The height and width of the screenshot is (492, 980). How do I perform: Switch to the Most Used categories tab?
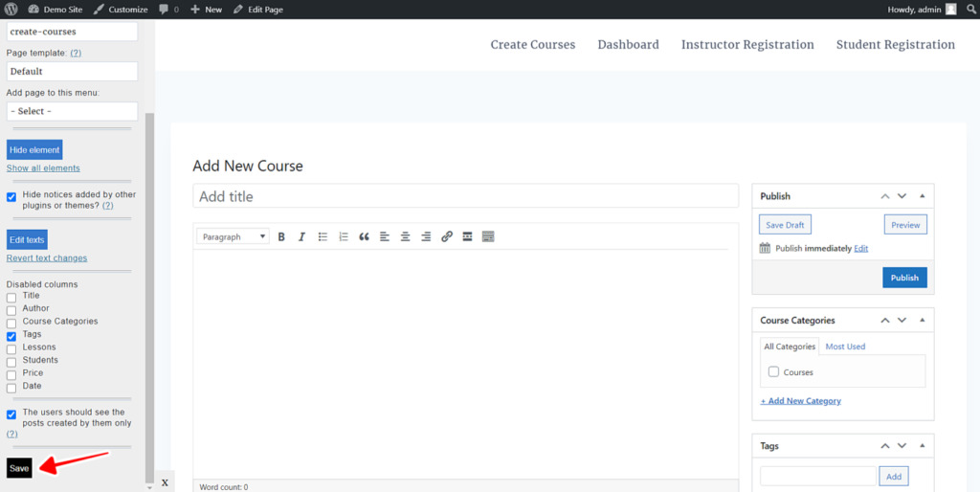[x=845, y=347]
